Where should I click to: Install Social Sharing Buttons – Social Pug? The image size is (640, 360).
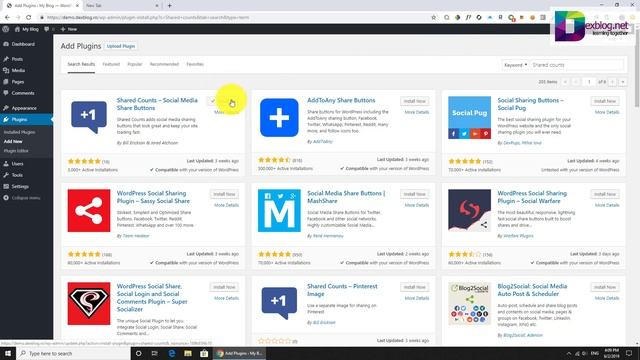[x=604, y=101]
